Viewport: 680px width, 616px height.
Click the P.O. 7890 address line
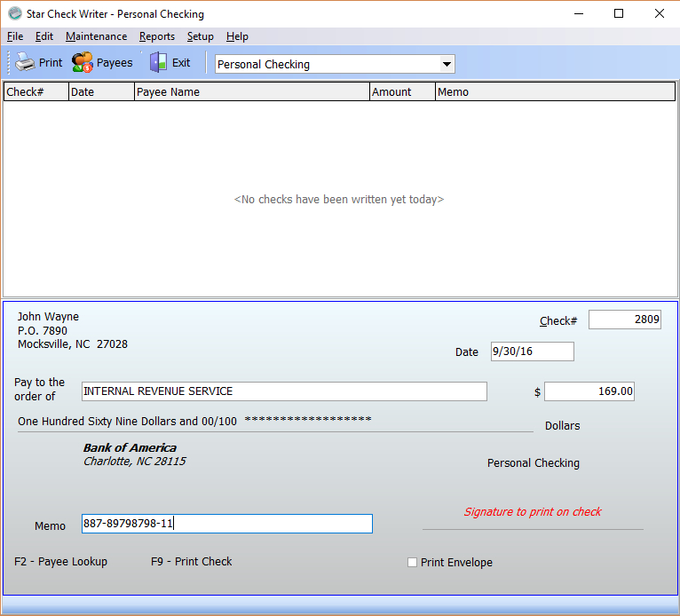(x=42, y=331)
